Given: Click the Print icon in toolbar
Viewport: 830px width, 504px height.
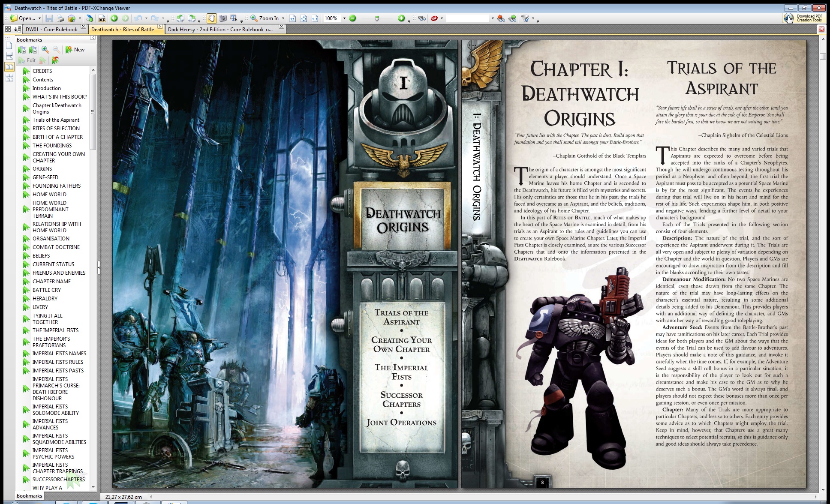Looking at the screenshot, I should (x=60, y=18).
